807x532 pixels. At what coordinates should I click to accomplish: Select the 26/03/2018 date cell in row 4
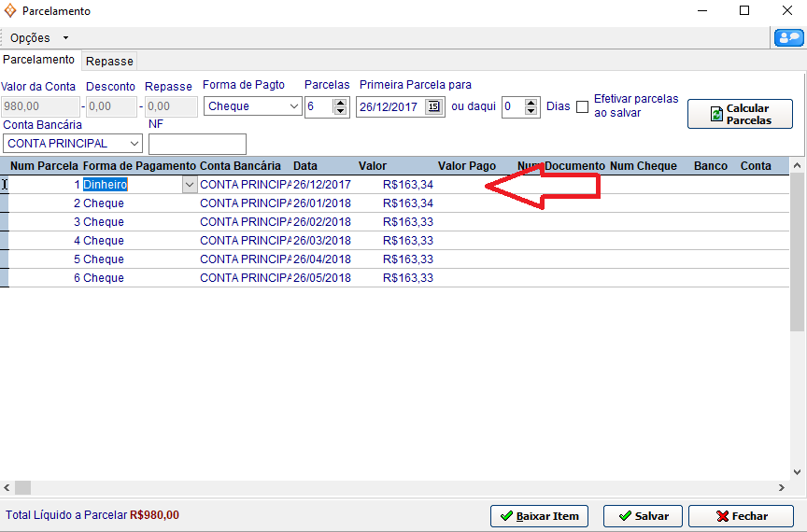coord(322,241)
